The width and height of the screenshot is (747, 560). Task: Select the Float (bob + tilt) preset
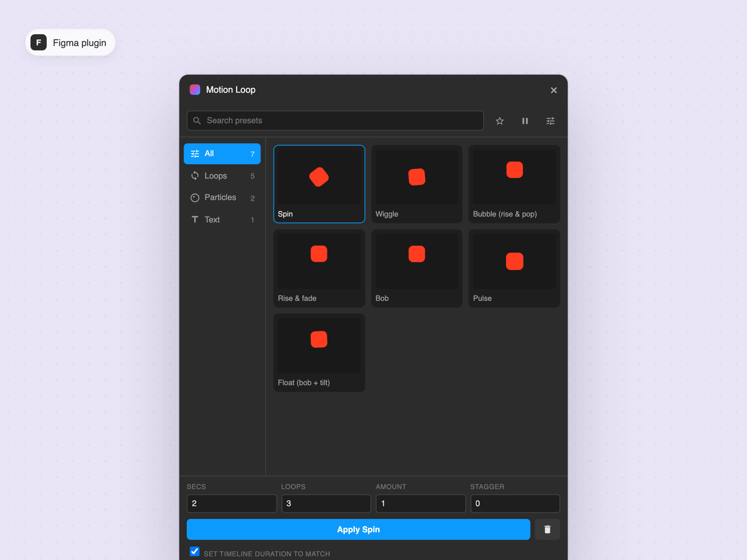pos(319,353)
